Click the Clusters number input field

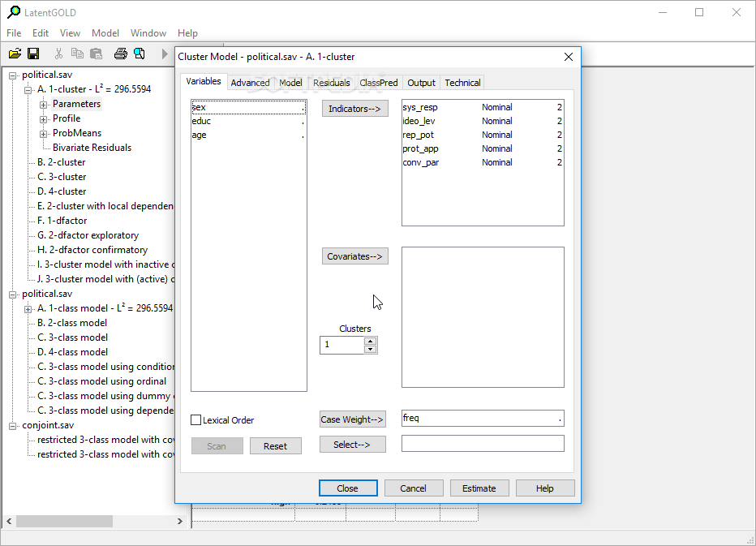[341, 345]
